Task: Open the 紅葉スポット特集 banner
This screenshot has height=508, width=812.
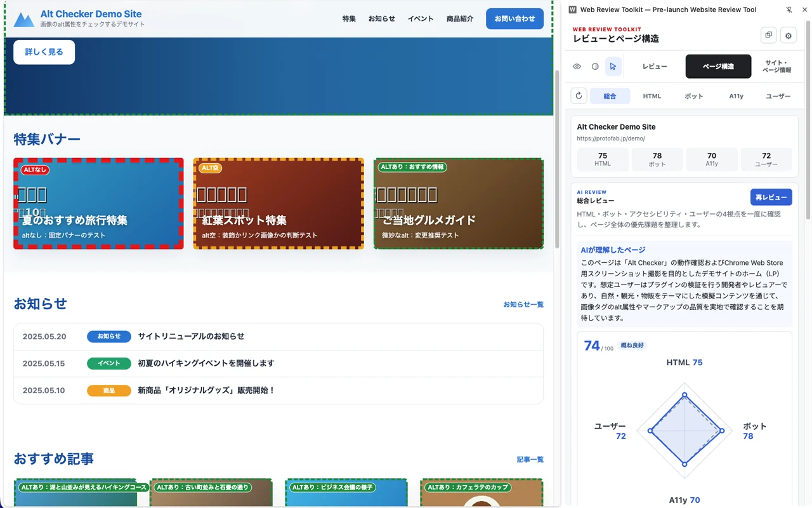Action: click(x=278, y=203)
